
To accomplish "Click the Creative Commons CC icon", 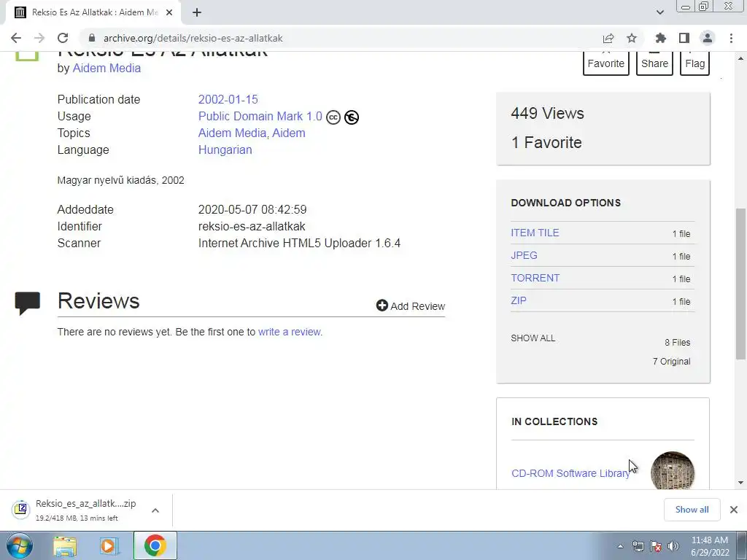I will [333, 117].
